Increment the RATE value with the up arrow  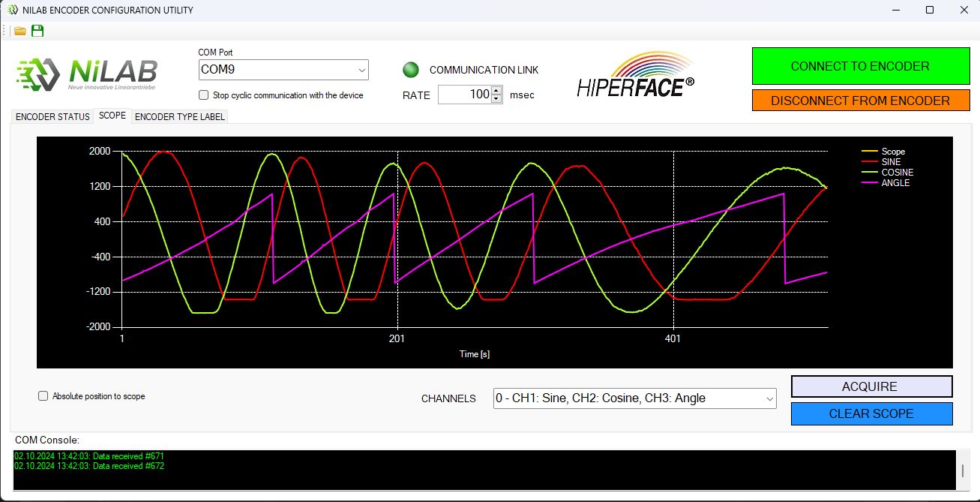tap(496, 91)
